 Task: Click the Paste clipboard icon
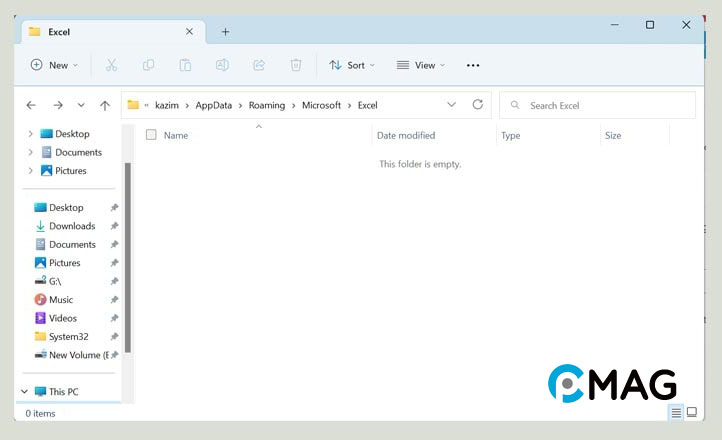click(x=185, y=65)
